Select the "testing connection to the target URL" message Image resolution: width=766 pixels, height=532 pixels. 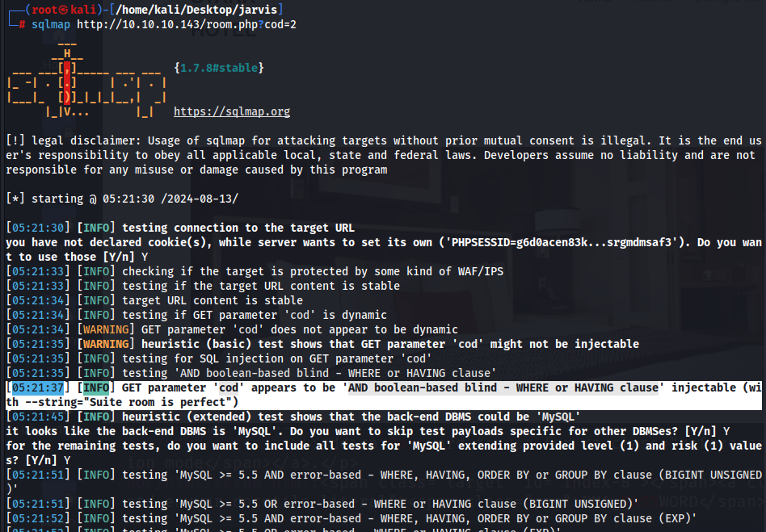[x=238, y=228]
